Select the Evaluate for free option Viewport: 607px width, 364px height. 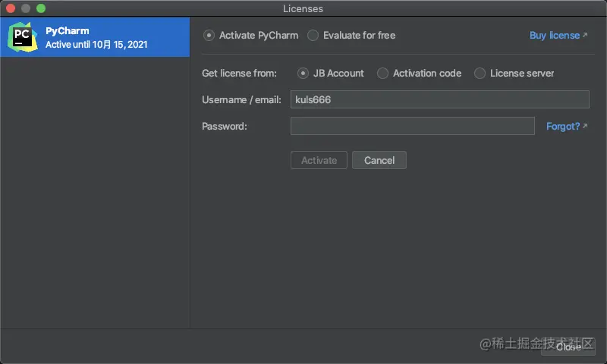tap(313, 36)
